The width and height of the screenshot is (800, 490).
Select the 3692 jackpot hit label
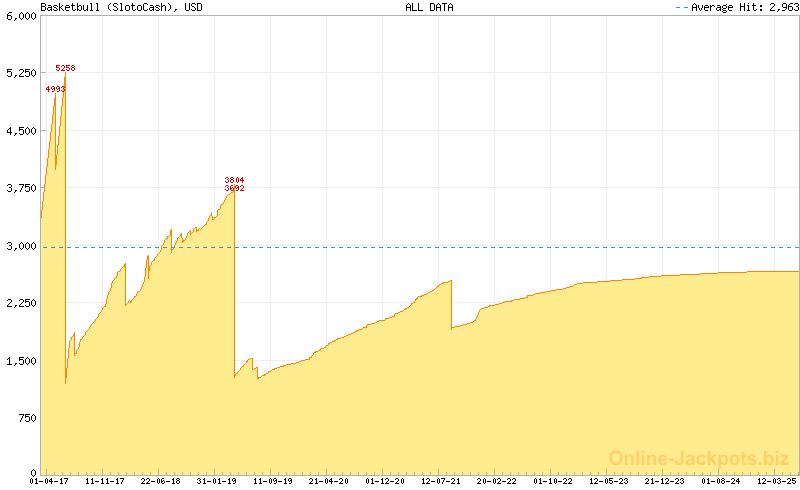(234, 188)
